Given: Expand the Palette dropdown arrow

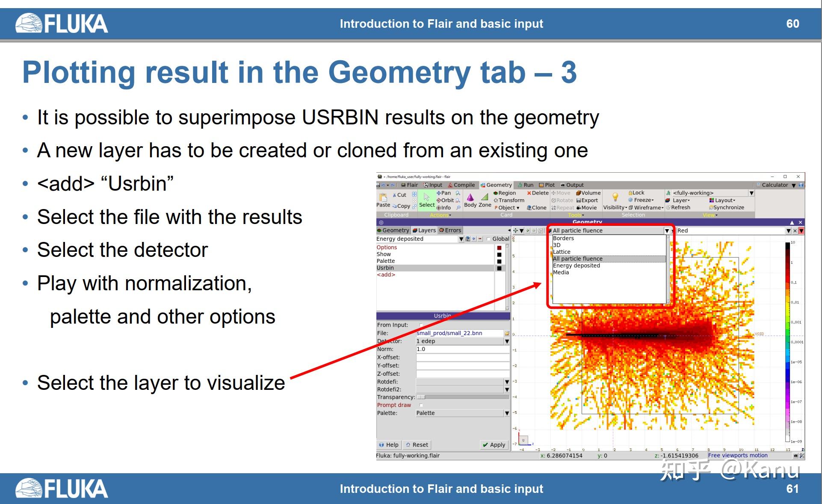Looking at the screenshot, I should (507, 413).
